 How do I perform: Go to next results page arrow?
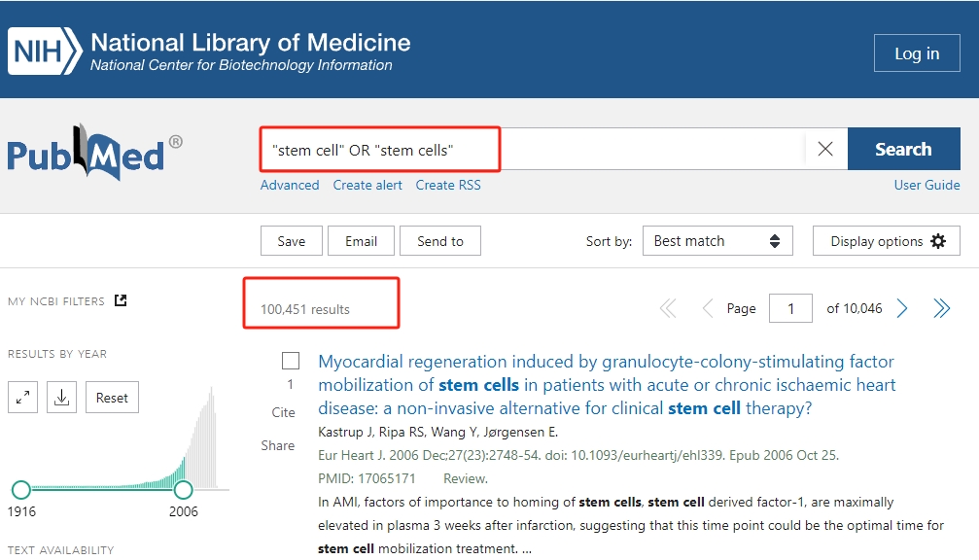[902, 309]
